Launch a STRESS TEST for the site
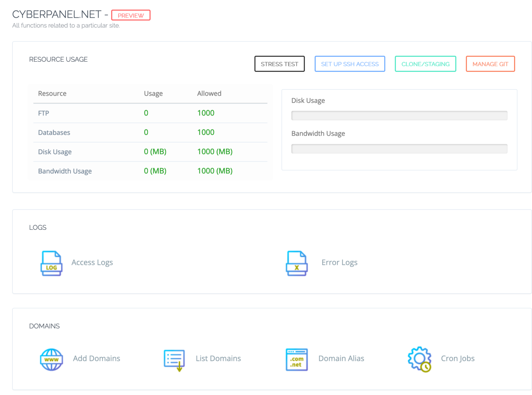The image size is (532, 395). tap(279, 64)
